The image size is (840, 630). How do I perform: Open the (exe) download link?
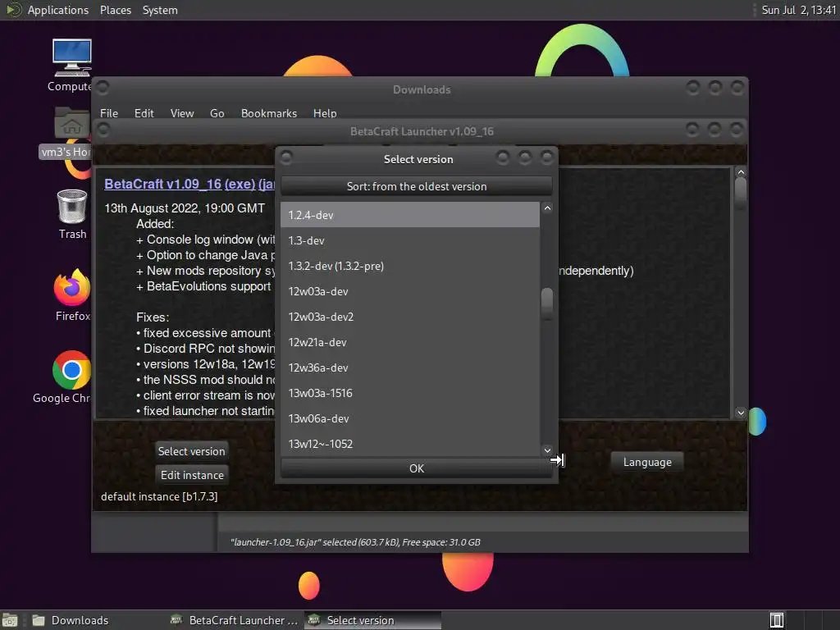[240, 185]
